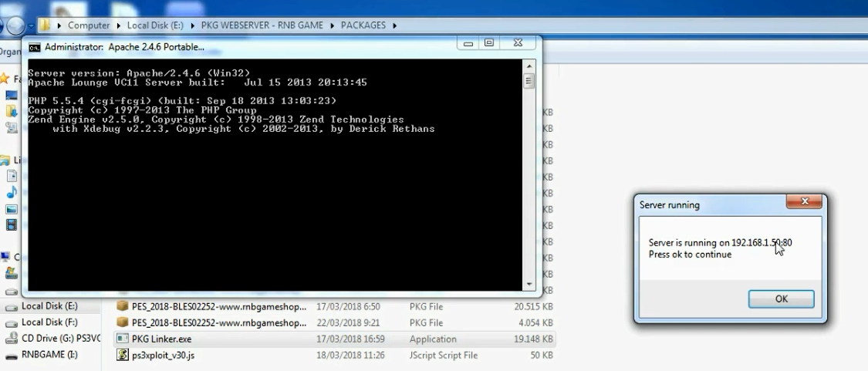This screenshot has width=868, height=371.
Task: Select the PKG Linker.exe file
Action: [x=334, y=339]
